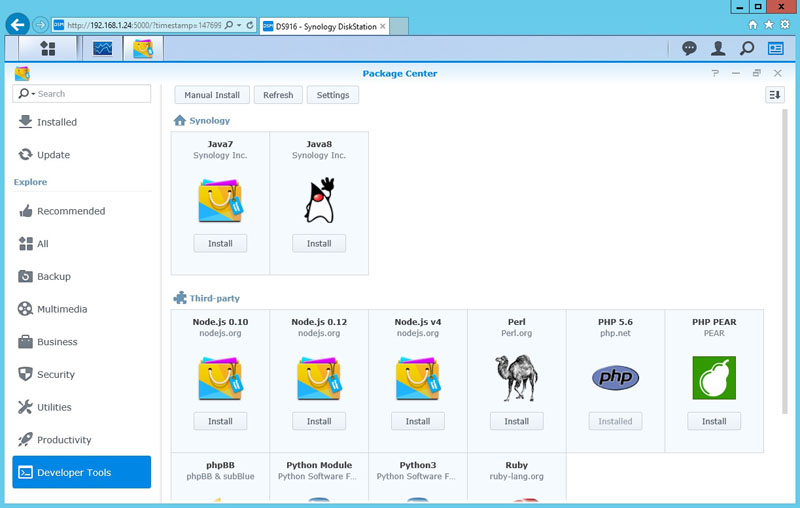Install the Perl package

[x=516, y=421]
